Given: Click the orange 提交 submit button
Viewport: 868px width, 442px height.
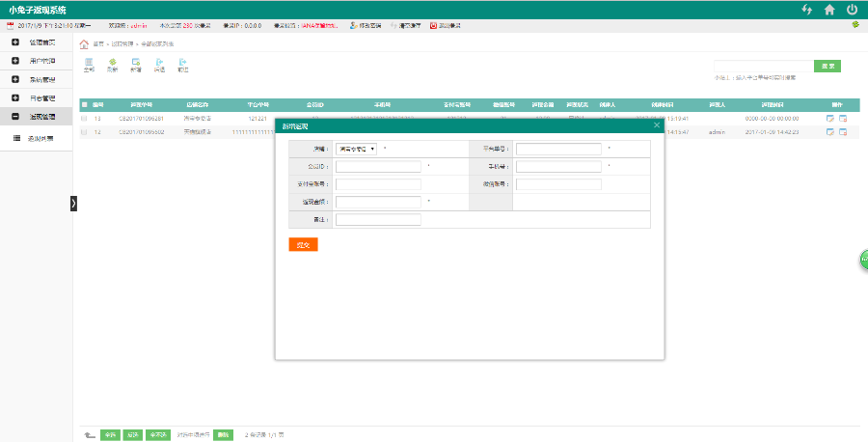Looking at the screenshot, I should tap(304, 245).
